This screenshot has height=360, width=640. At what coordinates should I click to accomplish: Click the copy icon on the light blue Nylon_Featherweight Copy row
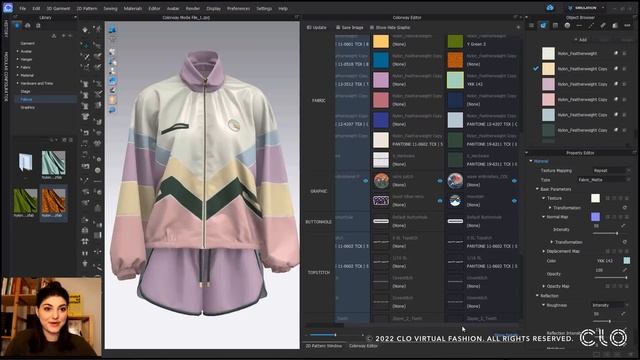pyautogui.click(x=616, y=115)
